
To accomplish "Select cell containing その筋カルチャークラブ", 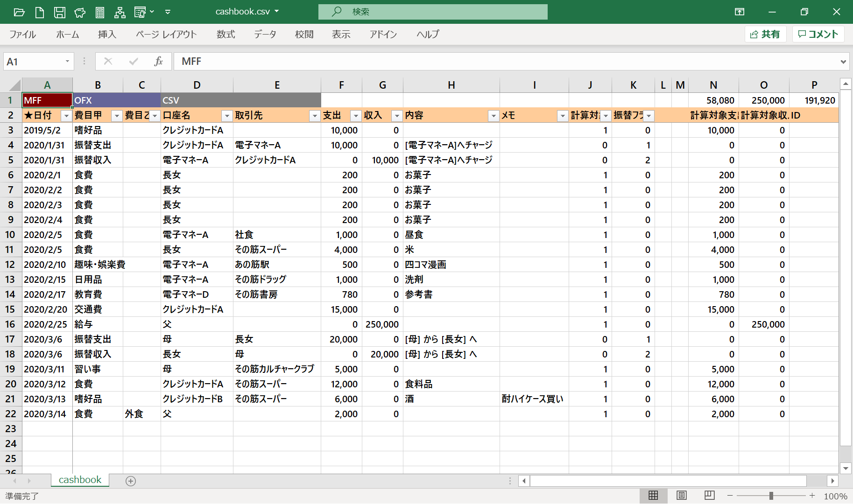I will tap(277, 369).
